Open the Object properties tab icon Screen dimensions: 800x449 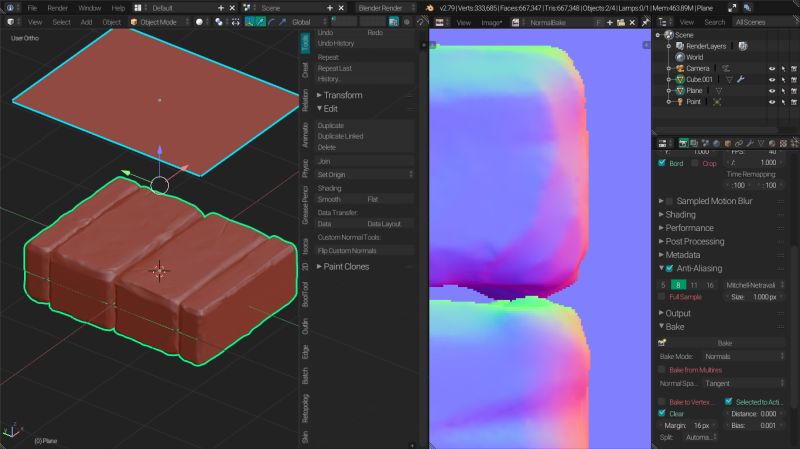(728, 143)
